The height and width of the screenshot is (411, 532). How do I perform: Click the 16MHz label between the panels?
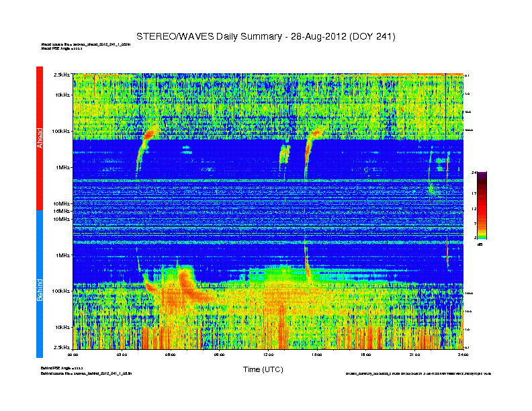pyautogui.click(x=62, y=211)
